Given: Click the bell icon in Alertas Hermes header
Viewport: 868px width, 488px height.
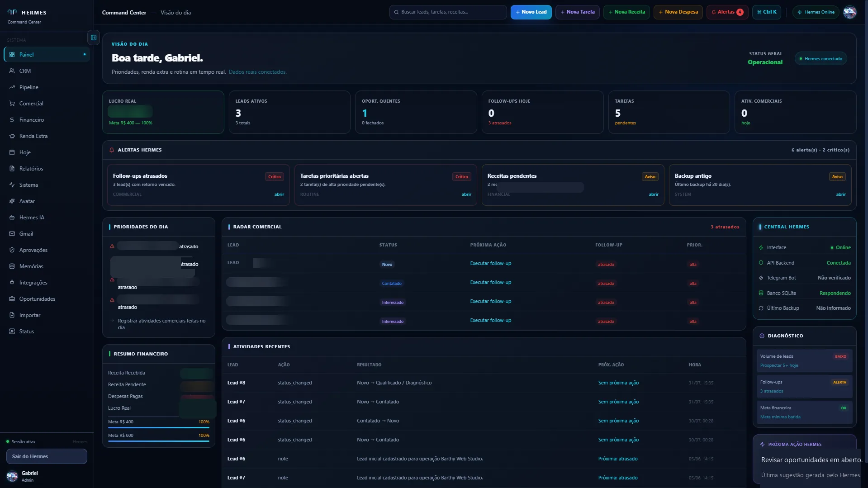Looking at the screenshot, I should tap(112, 150).
